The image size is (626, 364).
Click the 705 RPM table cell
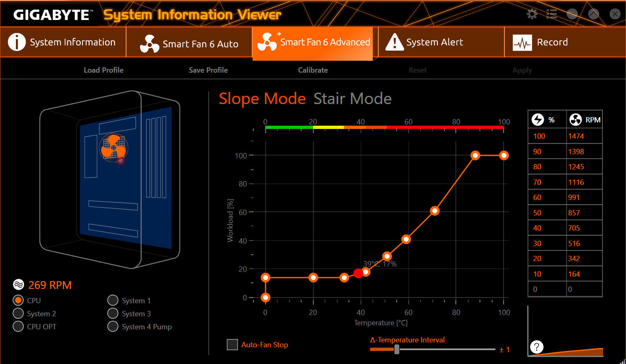(584, 228)
